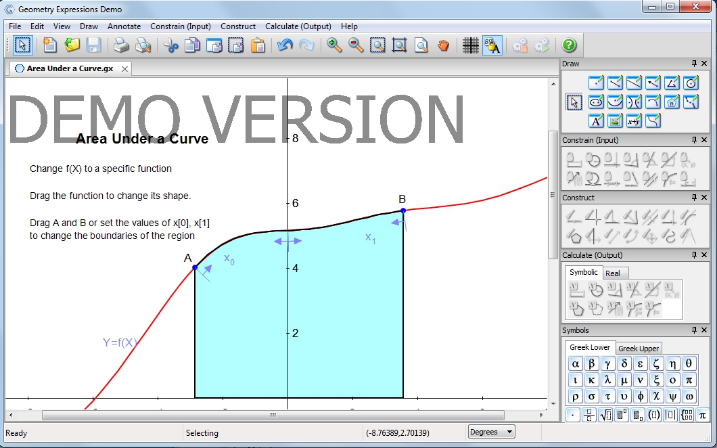
Task: Open a file with the folder icon
Action: (x=72, y=45)
